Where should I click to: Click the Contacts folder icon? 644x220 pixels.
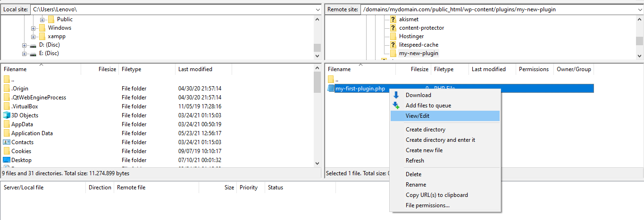7,142
